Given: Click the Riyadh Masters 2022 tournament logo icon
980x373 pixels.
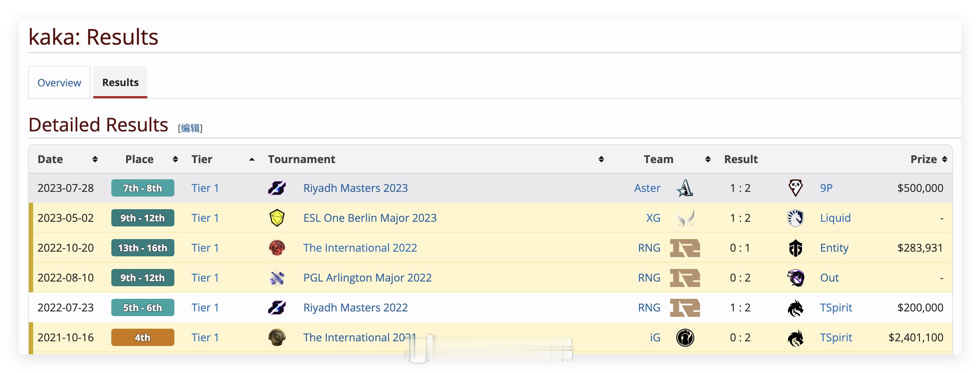Looking at the screenshot, I should (277, 307).
